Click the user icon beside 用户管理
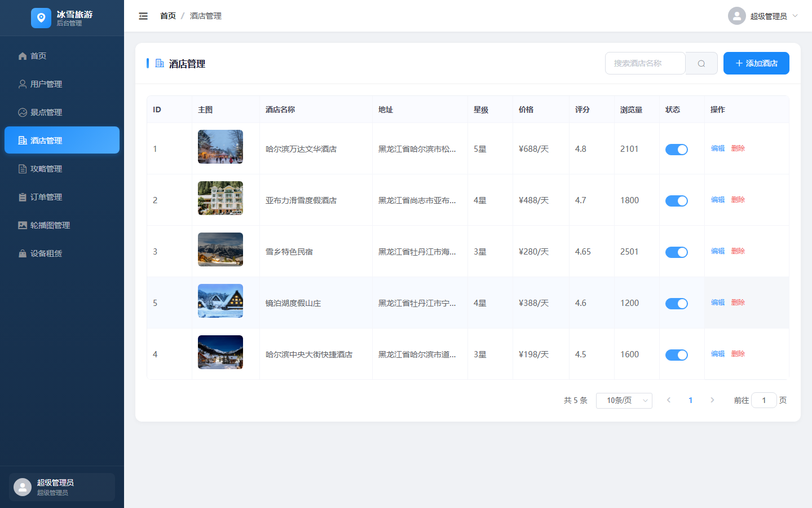Viewport: 812px width, 508px height. tap(23, 84)
